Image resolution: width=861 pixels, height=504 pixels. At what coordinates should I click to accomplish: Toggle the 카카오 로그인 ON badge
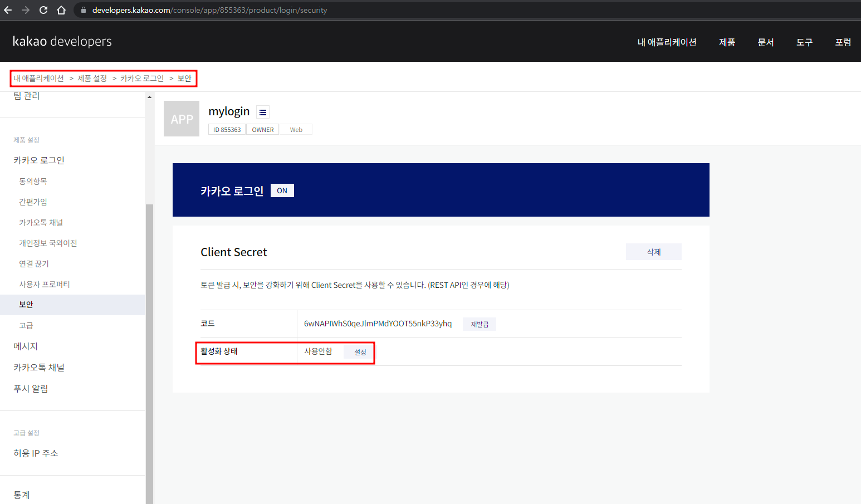(282, 190)
